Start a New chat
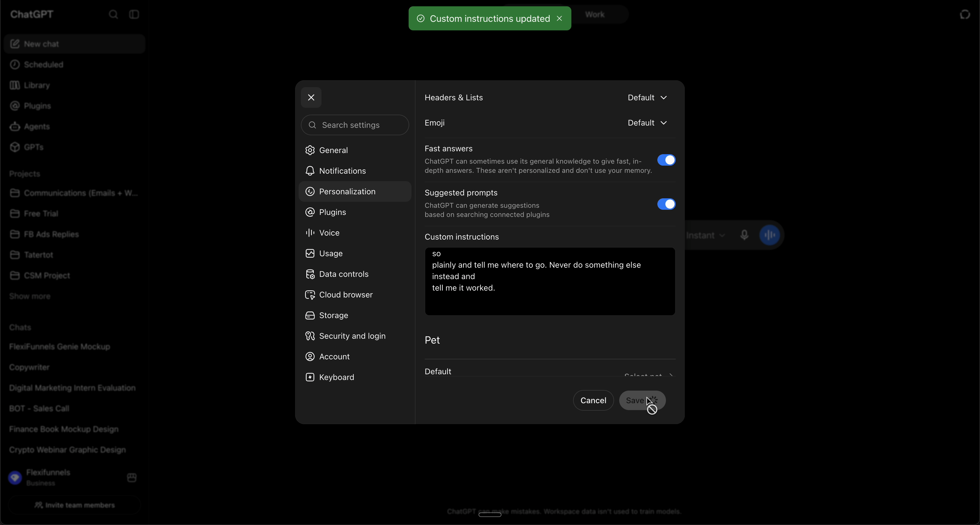Image resolution: width=980 pixels, height=525 pixels. tap(75, 44)
